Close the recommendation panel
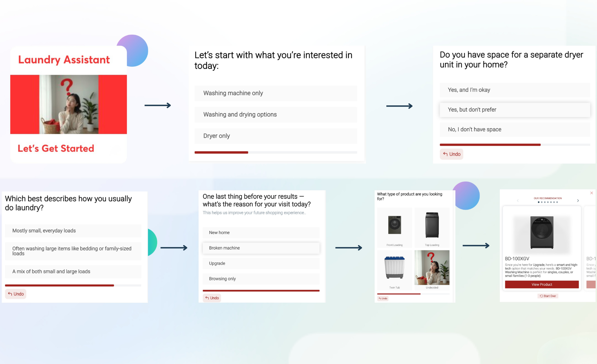The image size is (597, 364). (592, 193)
